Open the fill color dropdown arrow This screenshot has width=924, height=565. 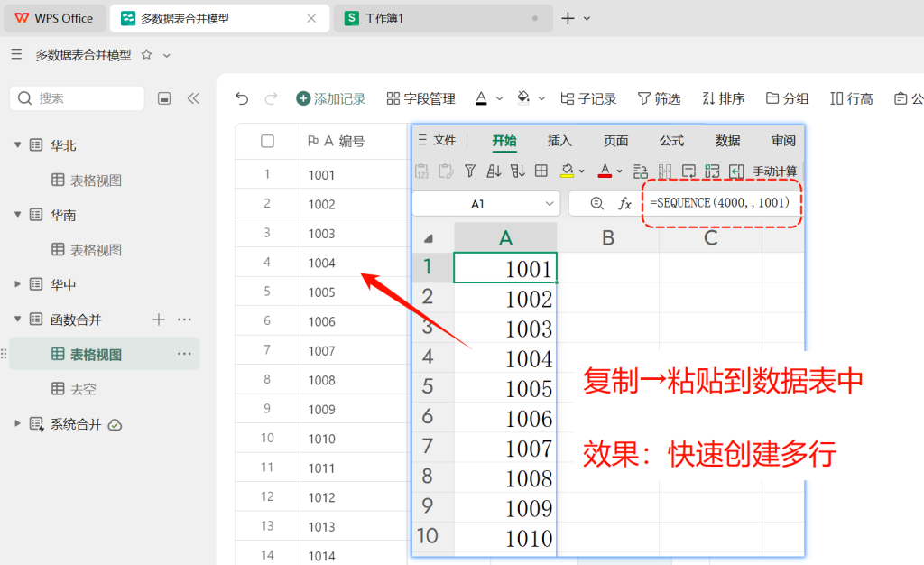click(541, 99)
